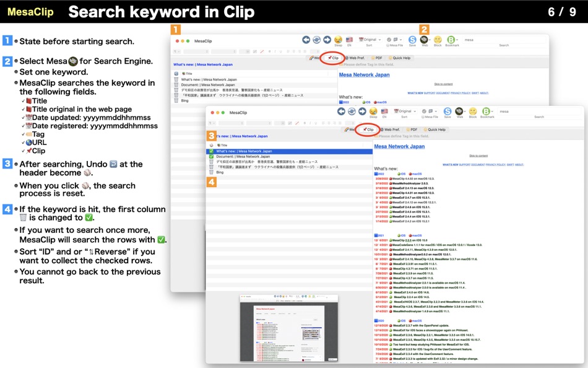
Task: Switch to the Clip tab in the front window
Action: 368,129
